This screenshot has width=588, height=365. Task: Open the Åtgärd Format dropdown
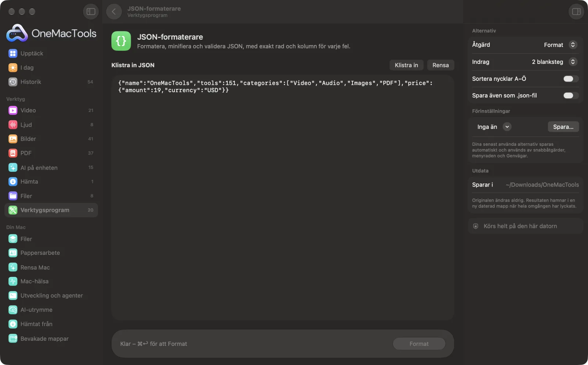click(x=560, y=45)
